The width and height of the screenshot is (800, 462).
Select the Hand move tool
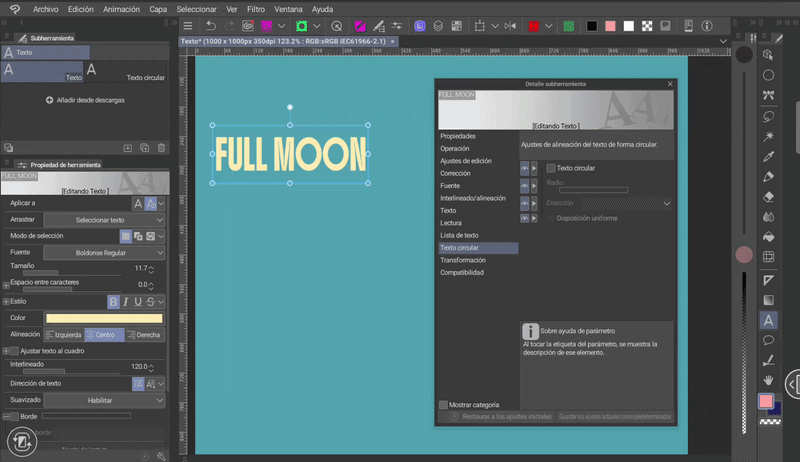click(768, 380)
